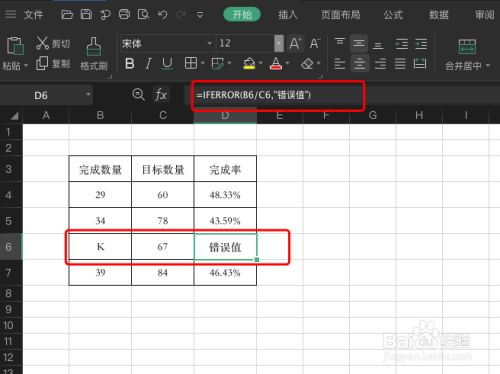Toggle italic formatting

[148, 63]
